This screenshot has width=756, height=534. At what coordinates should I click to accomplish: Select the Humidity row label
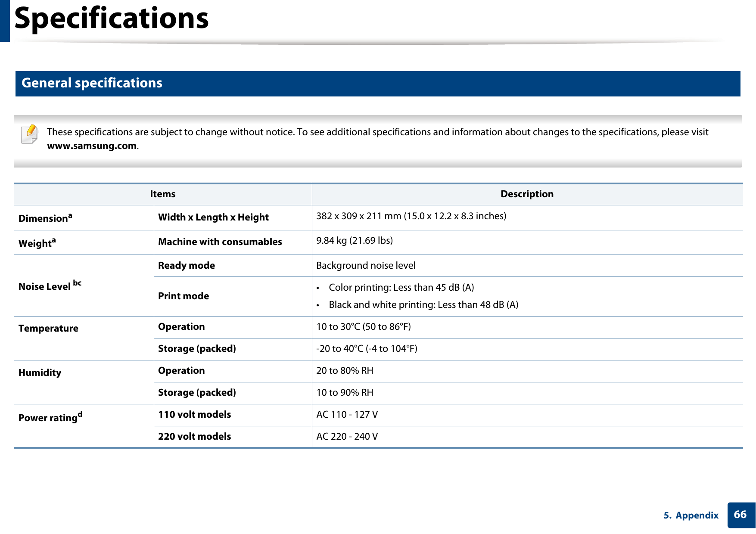click(x=40, y=373)
